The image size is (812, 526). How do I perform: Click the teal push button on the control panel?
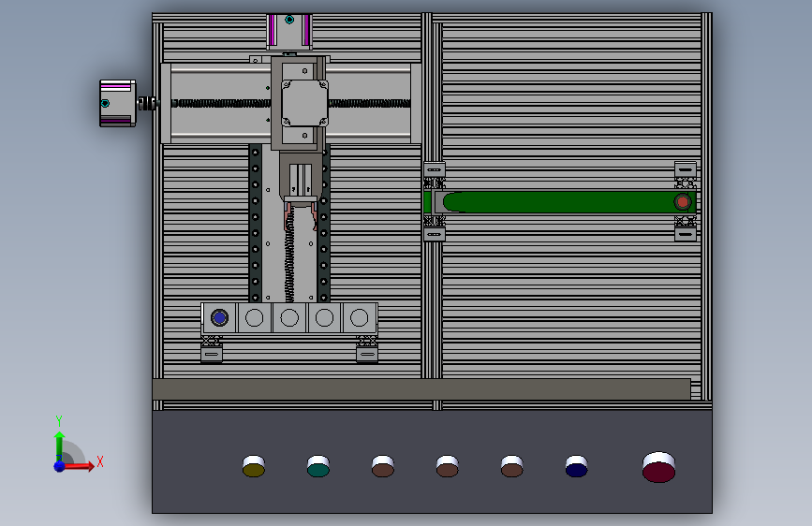318,466
